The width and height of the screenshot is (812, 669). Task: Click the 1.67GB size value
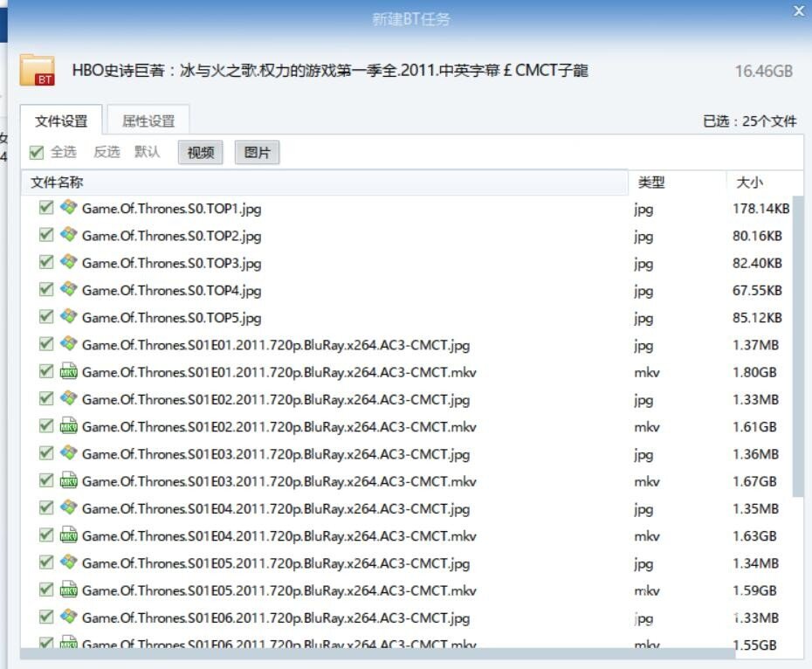[754, 481]
